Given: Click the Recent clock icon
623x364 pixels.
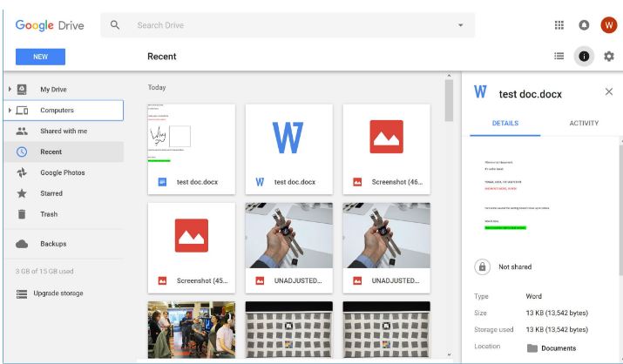Looking at the screenshot, I should tap(22, 152).
